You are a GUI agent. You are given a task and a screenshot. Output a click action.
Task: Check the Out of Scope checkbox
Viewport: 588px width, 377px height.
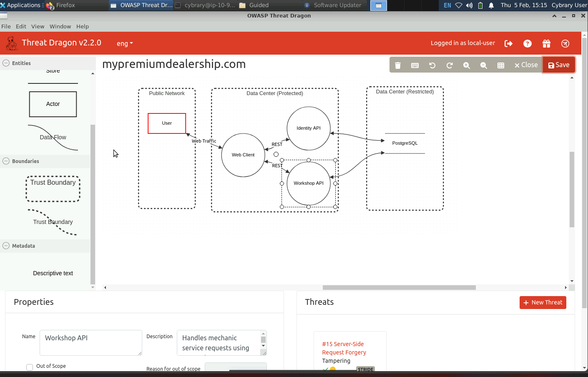[x=30, y=367]
